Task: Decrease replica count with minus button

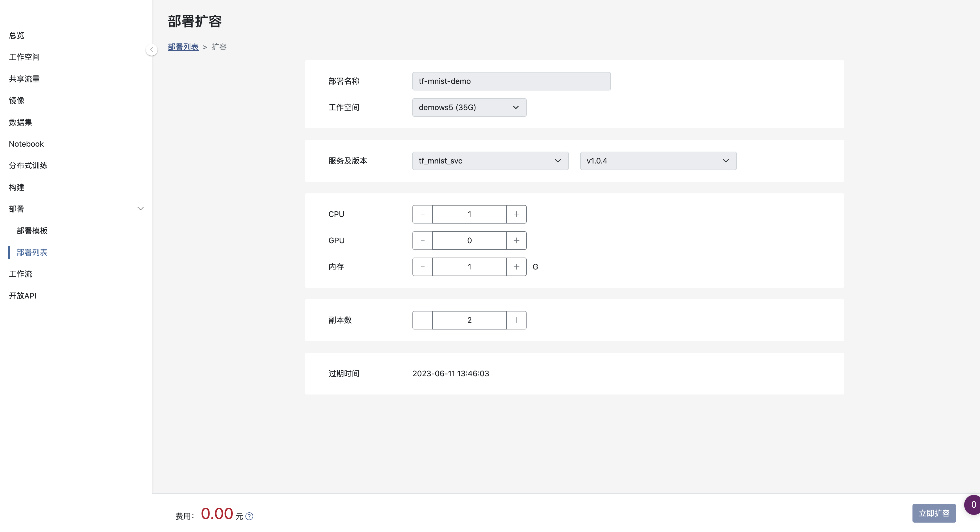Action: pyautogui.click(x=422, y=320)
